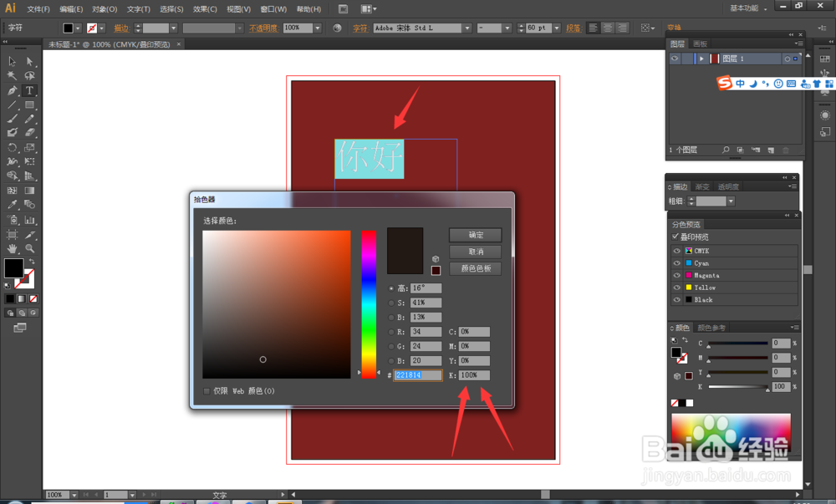Hide the Magenta separation eye
The height and width of the screenshot is (504, 836).
point(676,276)
